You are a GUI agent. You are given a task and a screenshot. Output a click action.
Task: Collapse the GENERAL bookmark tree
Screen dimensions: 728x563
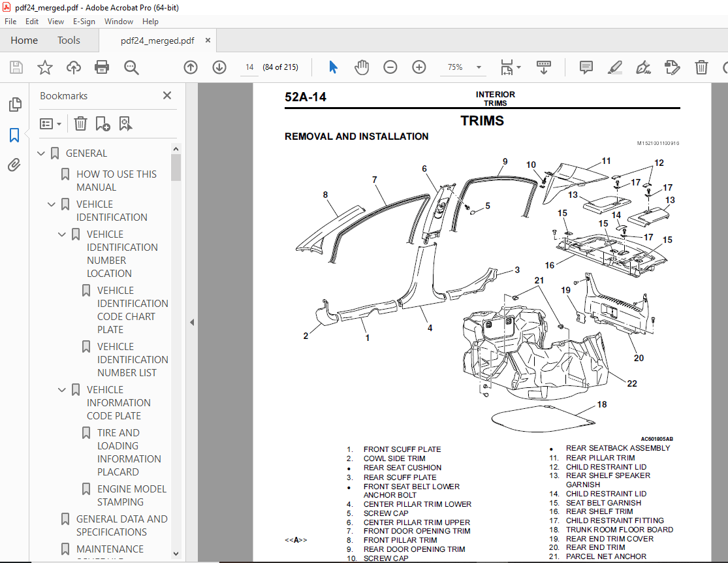(41, 153)
